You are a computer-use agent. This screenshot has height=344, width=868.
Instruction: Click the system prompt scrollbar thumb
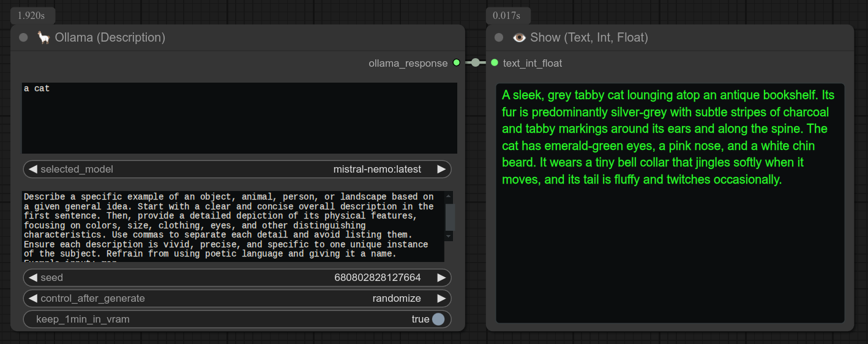point(449,216)
